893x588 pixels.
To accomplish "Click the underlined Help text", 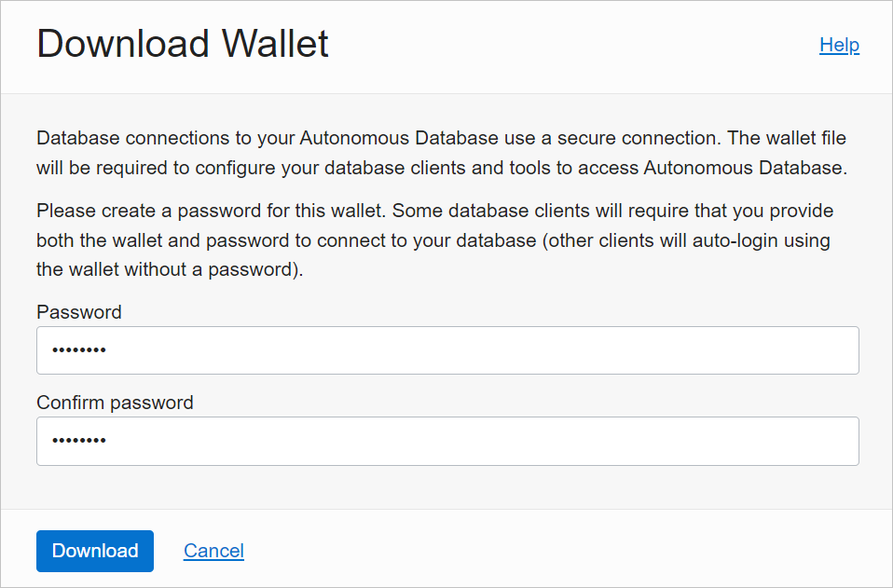I will pos(838,45).
